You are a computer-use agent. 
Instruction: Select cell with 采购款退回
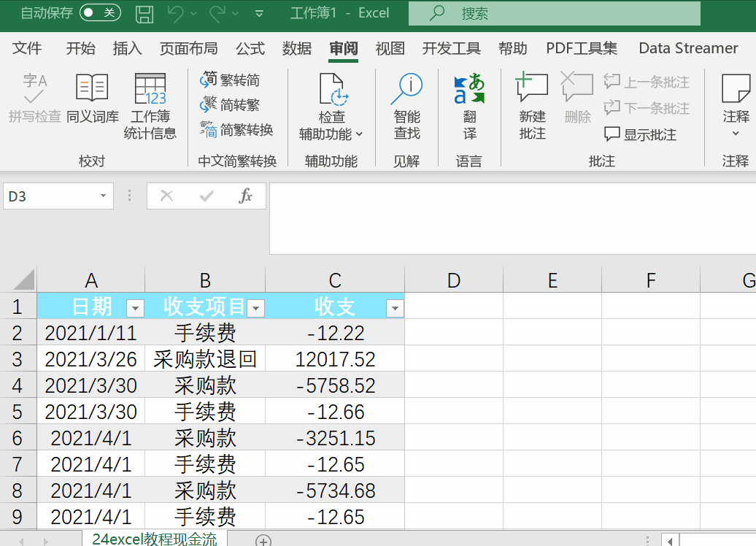205,359
